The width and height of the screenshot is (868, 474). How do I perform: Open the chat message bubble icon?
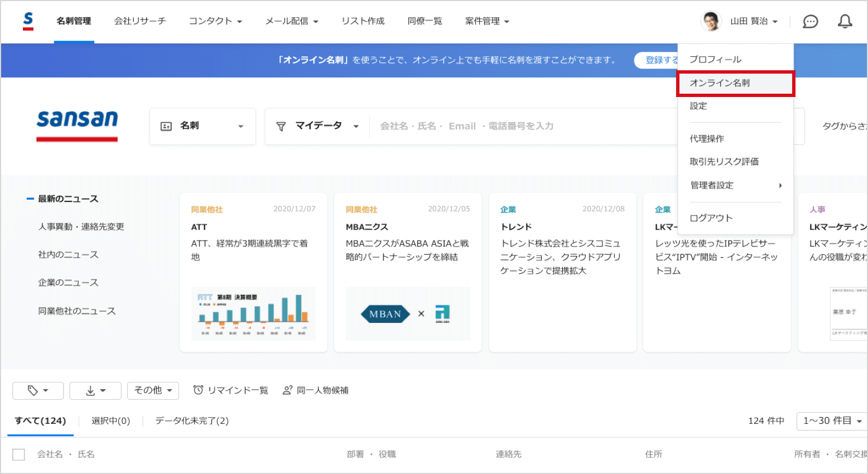810,21
